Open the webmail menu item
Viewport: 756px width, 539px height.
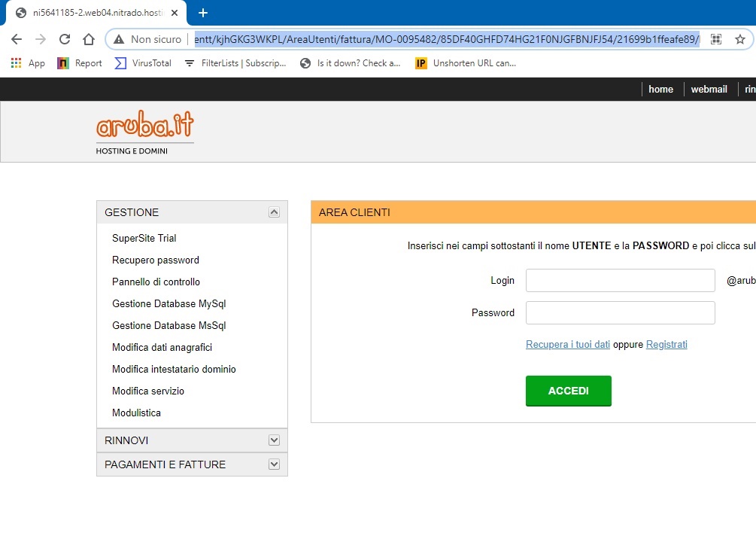[709, 90]
